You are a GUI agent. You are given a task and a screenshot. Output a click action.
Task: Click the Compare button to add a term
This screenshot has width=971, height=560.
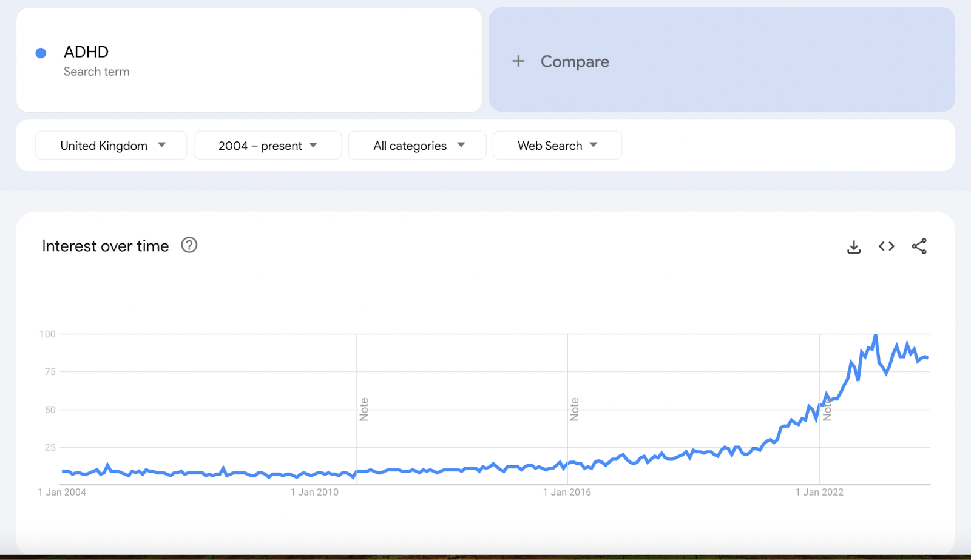pos(574,61)
